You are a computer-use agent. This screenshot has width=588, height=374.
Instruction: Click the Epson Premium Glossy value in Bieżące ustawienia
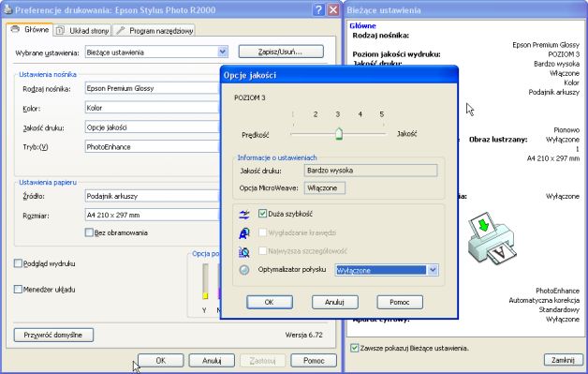coord(546,45)
